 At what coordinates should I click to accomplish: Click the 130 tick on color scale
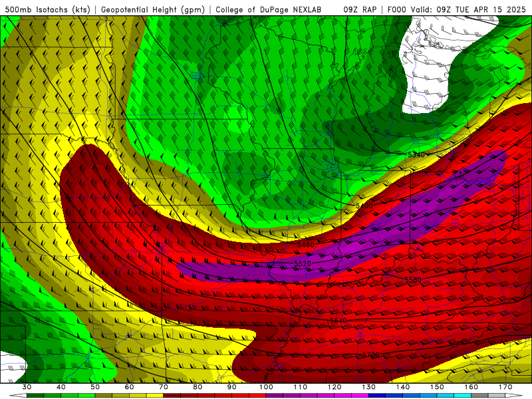(x=368, y=387)
